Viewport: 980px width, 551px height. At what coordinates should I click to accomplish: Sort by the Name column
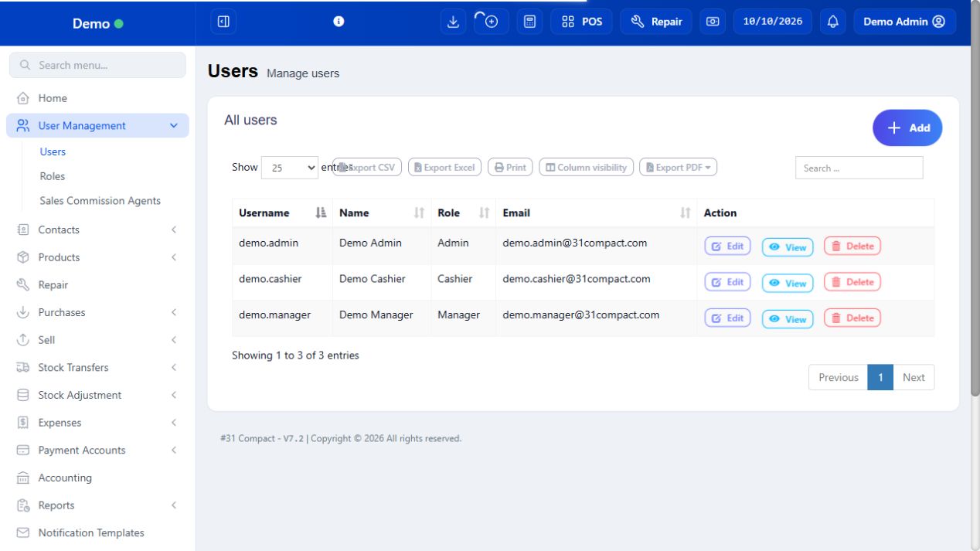click(382, 213)
